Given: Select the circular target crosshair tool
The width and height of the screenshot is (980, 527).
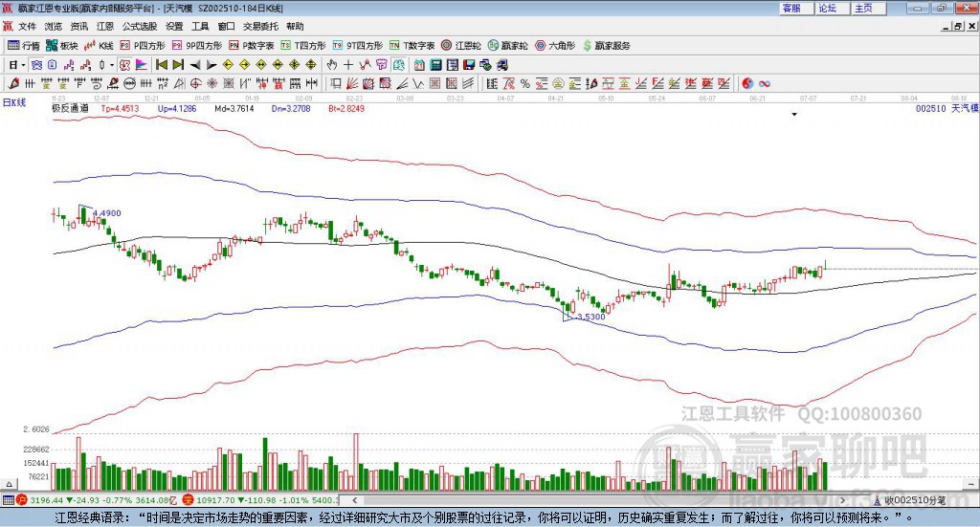Looking at the screenshot, I should tap(195, 83).
